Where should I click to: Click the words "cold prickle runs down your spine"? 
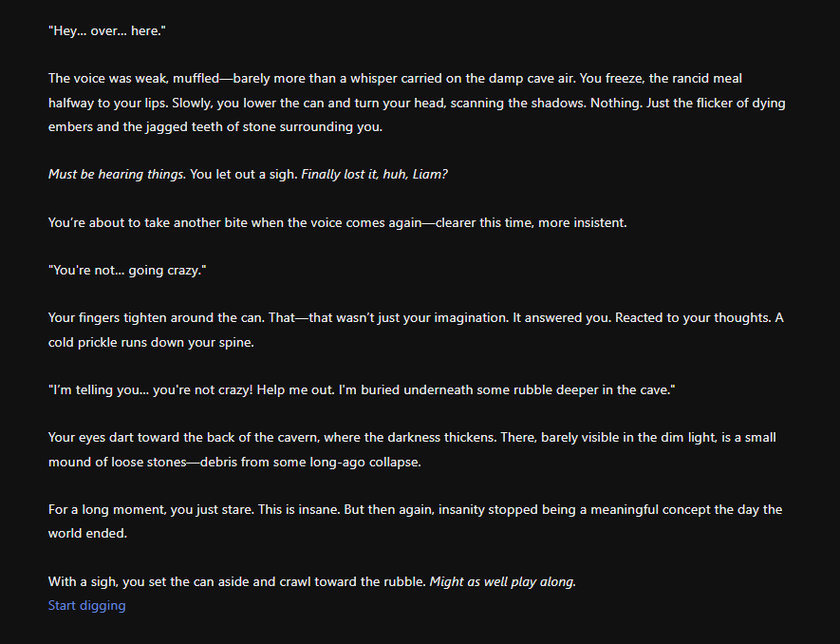153,343
